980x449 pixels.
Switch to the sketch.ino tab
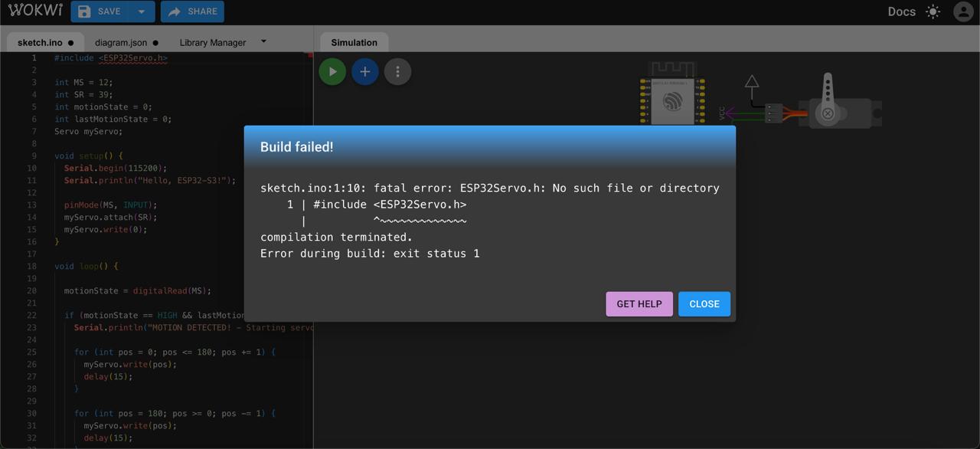click(x=40, y=43)
